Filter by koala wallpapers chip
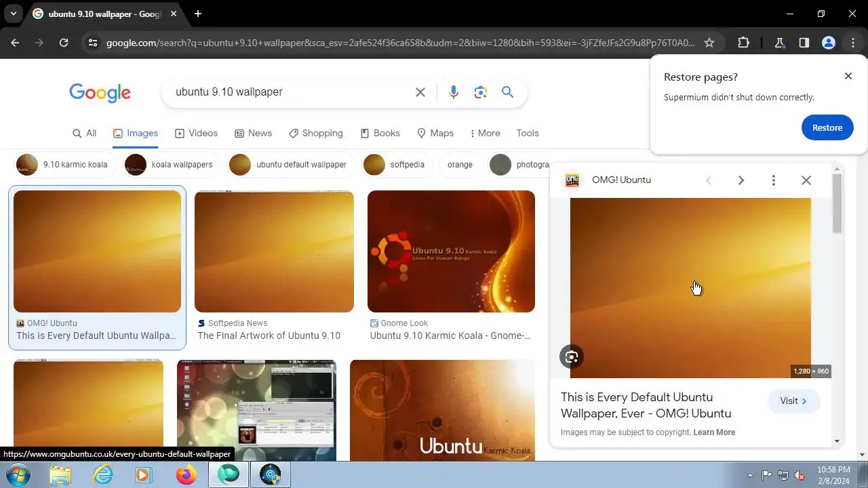 pos(172,165)
